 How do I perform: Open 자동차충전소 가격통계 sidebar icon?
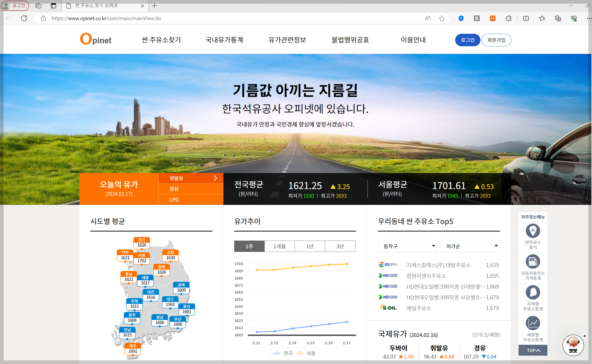coord(533,261)
